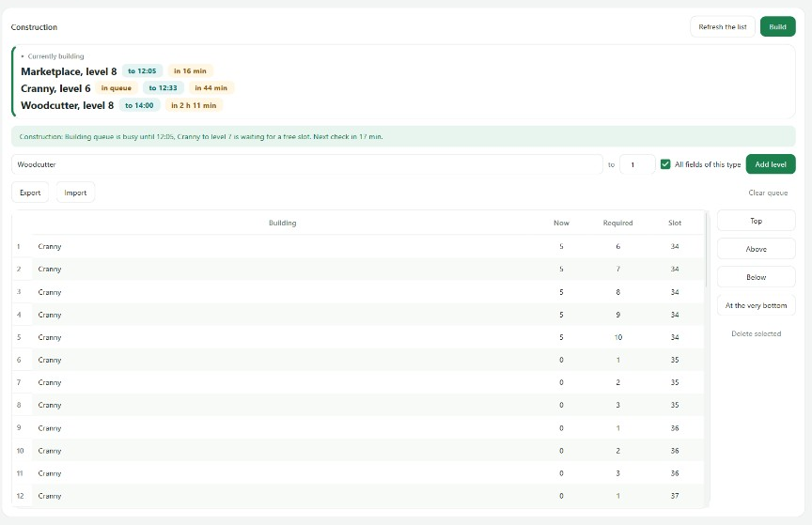Screen dimensions: 812x525
Task: Select queue row 1 Cranny
Action: [358, 246]
